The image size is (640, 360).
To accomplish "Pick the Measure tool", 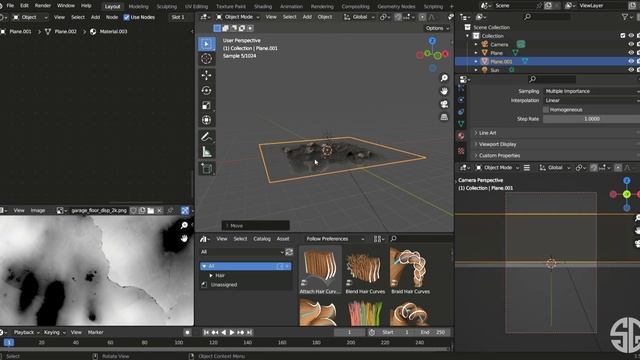I will (207, 152).
